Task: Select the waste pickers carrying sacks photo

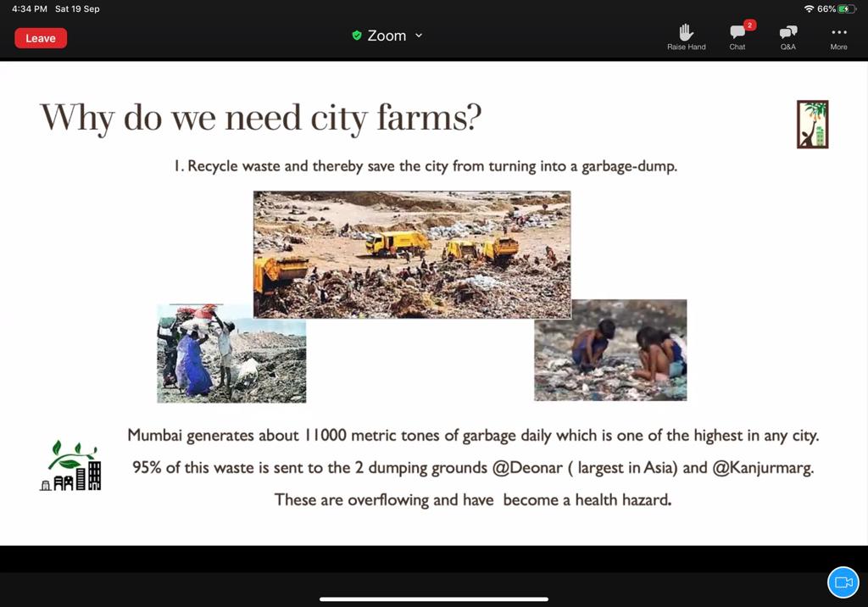Action: (231, 354)
